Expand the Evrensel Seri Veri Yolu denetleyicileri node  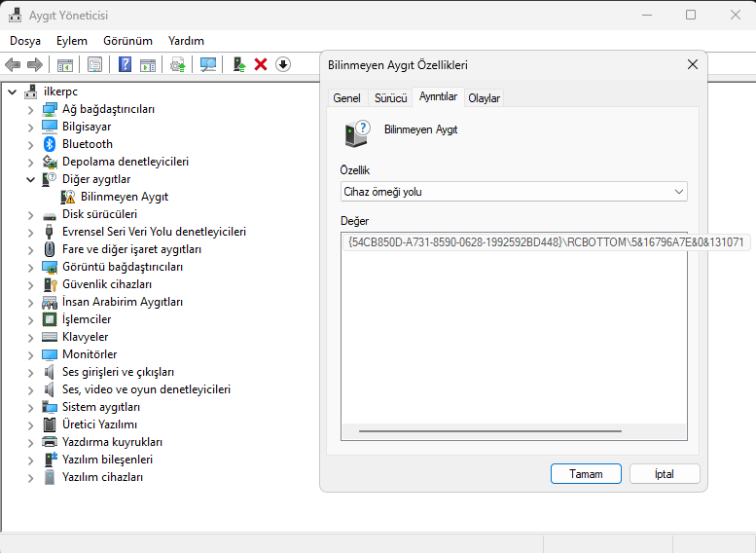[x=31, y=232]
